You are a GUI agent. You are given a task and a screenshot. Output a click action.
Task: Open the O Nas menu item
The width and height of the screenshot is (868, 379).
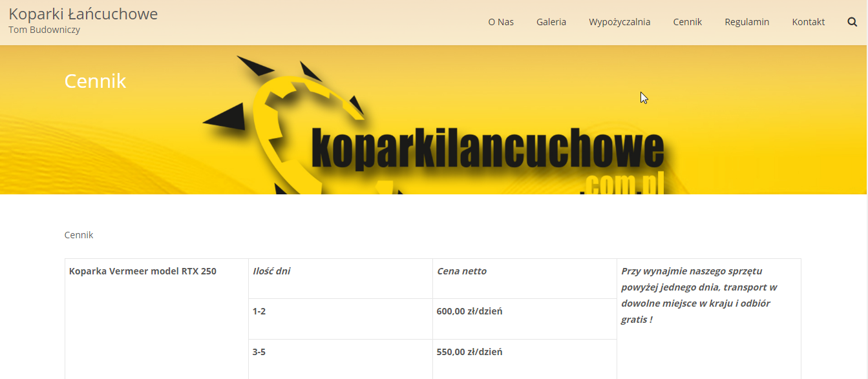click(x=501, y=22)
